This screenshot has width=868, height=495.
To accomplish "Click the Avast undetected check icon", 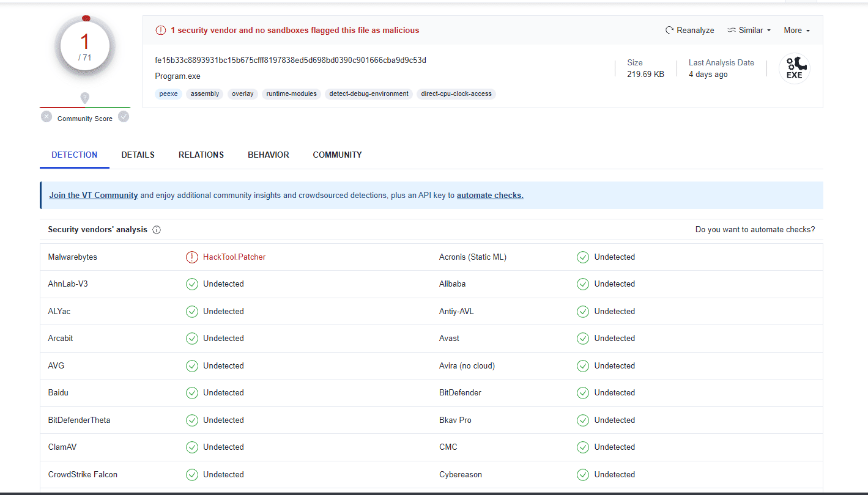I will pos(583,339).
